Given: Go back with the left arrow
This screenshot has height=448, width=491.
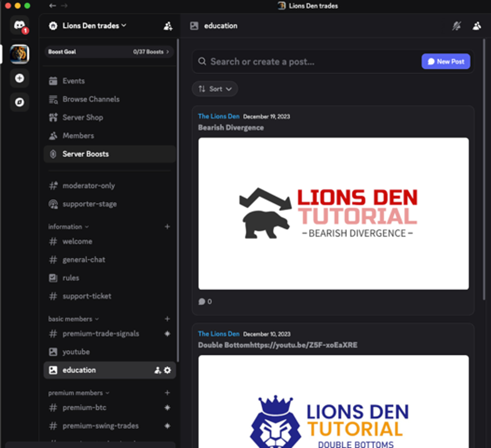Looking at the screenshot, I should (53, 6).
